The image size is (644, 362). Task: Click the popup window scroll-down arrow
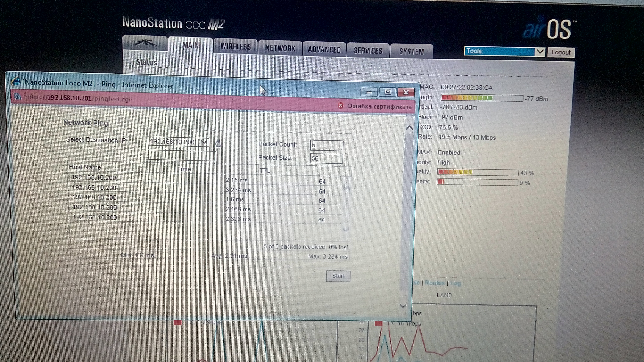(403, 306)
